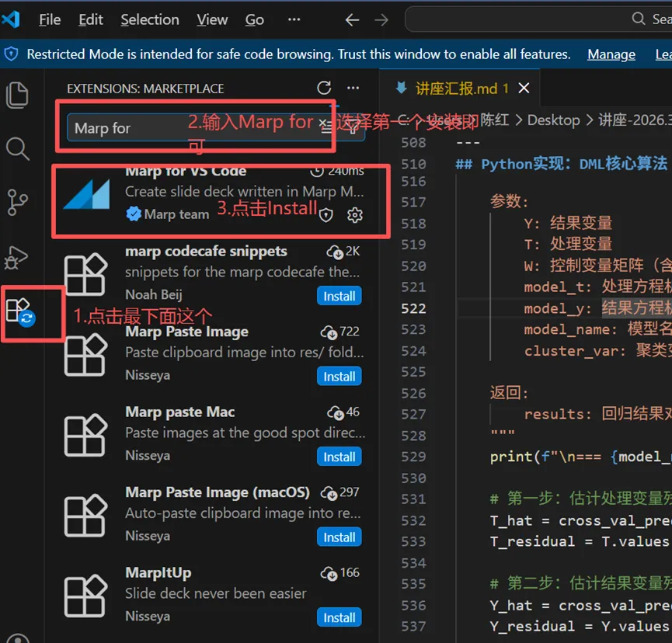Image resolution: width=672 pixels, height=643 pixels.
Task: Open the View menu
Action: (x=212, y=19)
